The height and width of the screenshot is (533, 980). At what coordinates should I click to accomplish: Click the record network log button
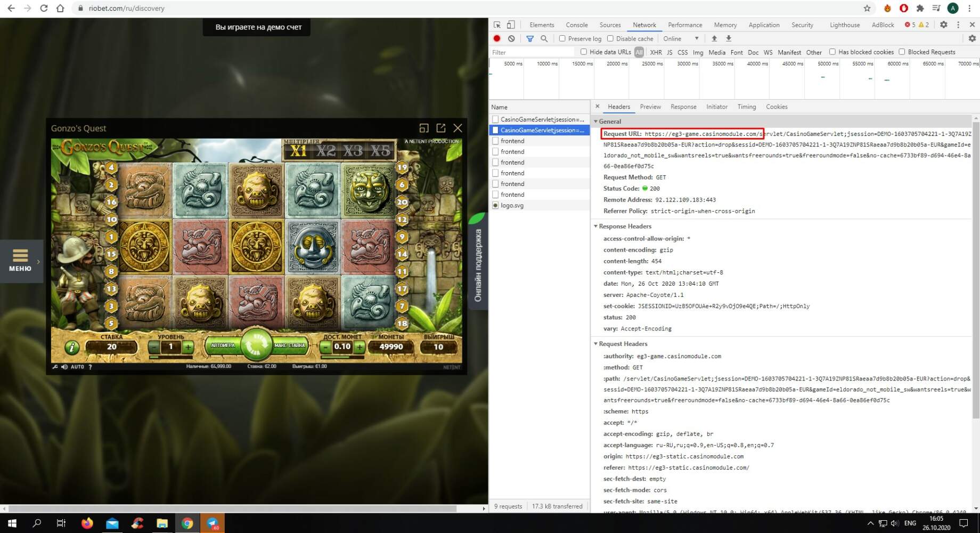497,38
